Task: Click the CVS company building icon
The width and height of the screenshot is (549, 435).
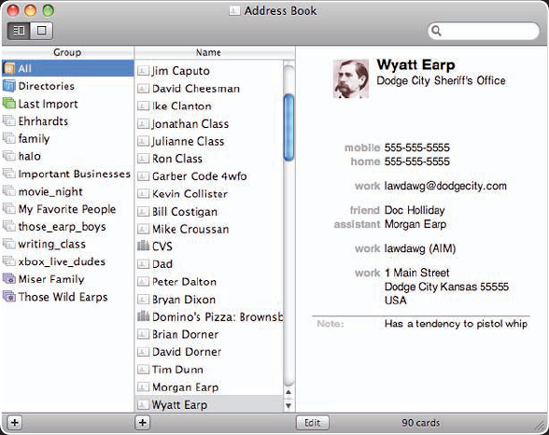Action: (143, 246)
